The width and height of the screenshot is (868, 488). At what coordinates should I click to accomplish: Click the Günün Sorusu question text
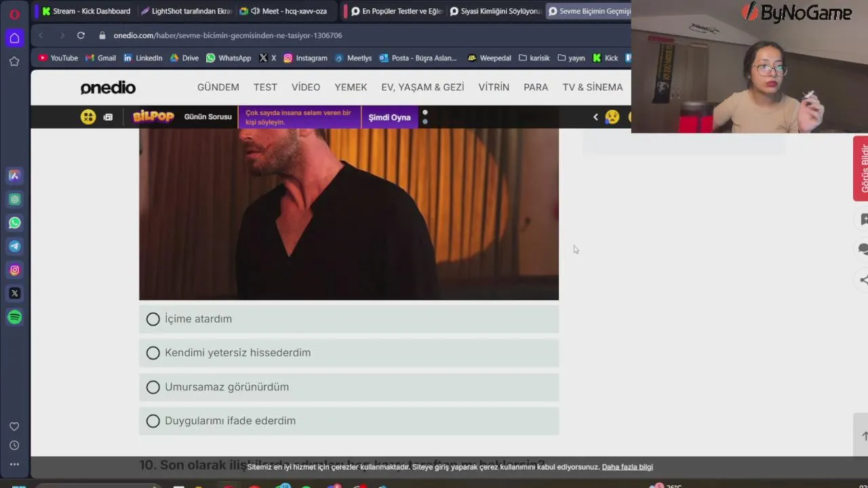298,117
